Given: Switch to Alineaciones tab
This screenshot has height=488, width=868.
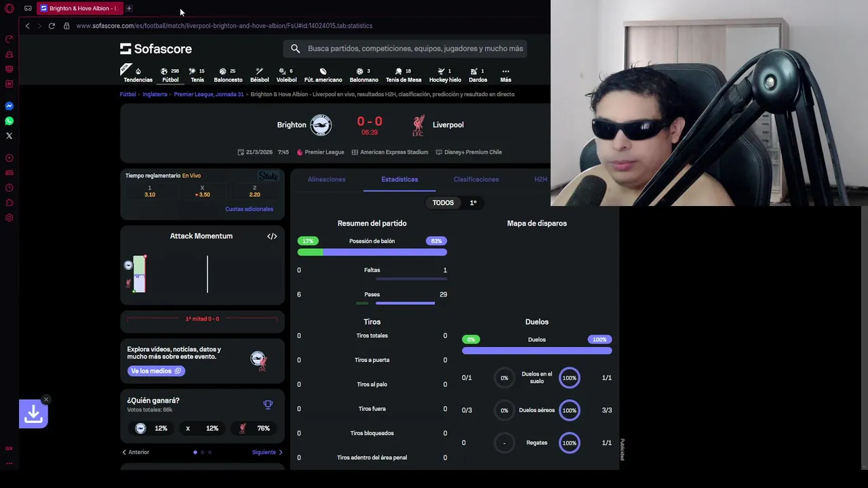Looking at the screenshot, I should click(326, 179).
